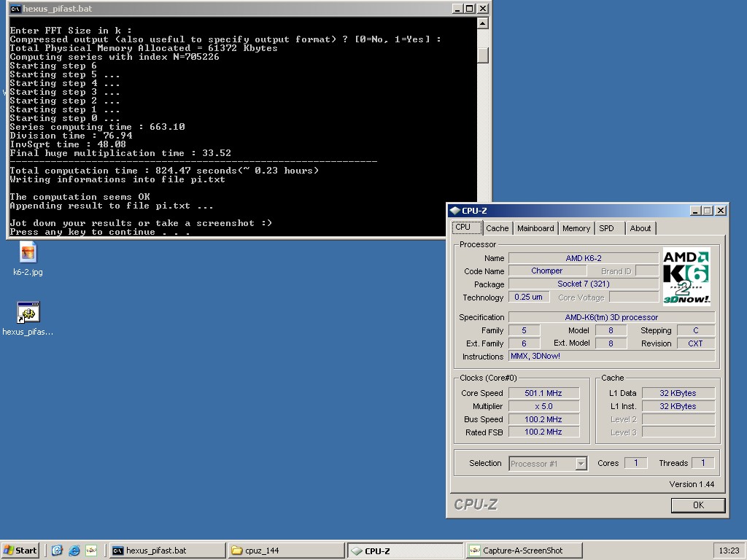Select the CPU tab in CPU-Z
Image resolution: width=747 pixels, height=560 pixels.
pyautogui.click(x=467, y=227)
